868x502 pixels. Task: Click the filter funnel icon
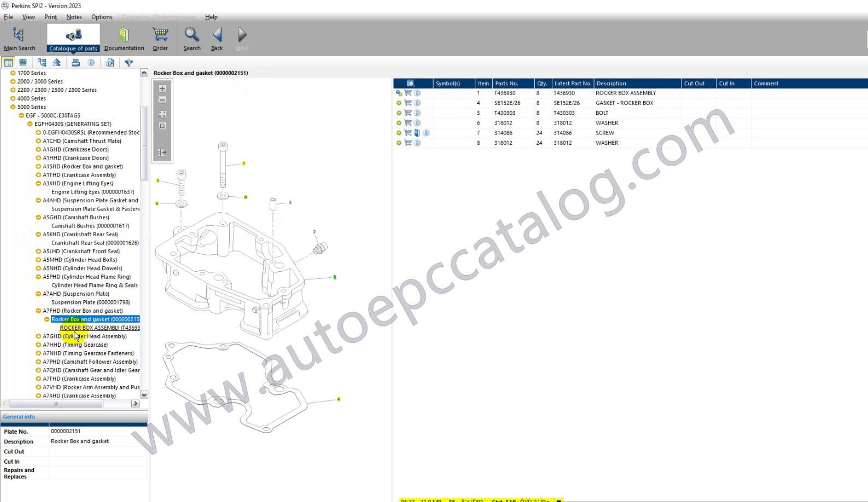pos(129,63)
